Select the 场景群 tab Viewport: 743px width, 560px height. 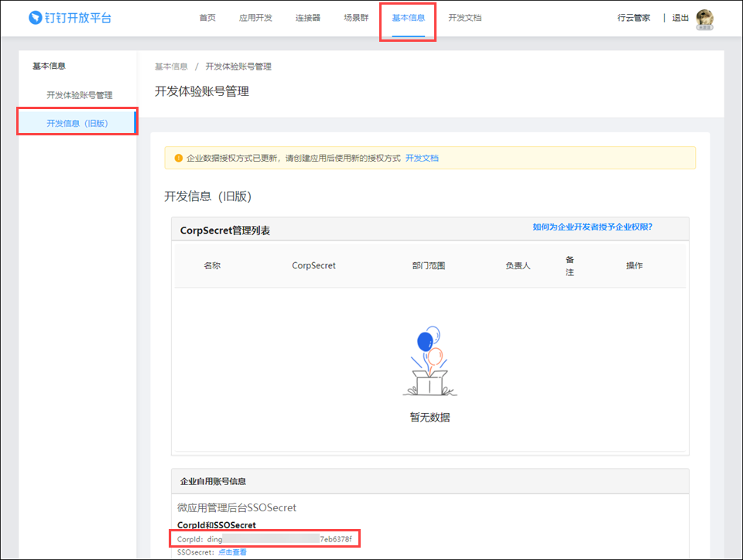pos(356,18)
